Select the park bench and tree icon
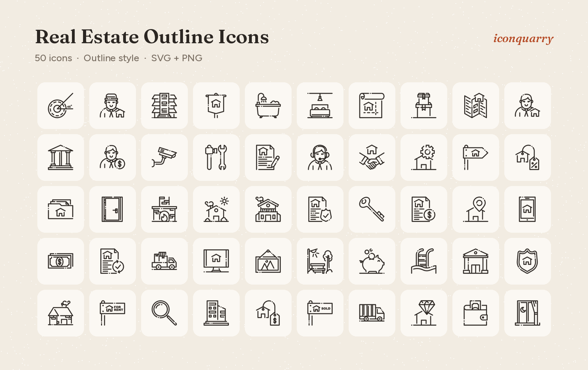This screenshot has height=370, width=588. click(x=320, y=261)
